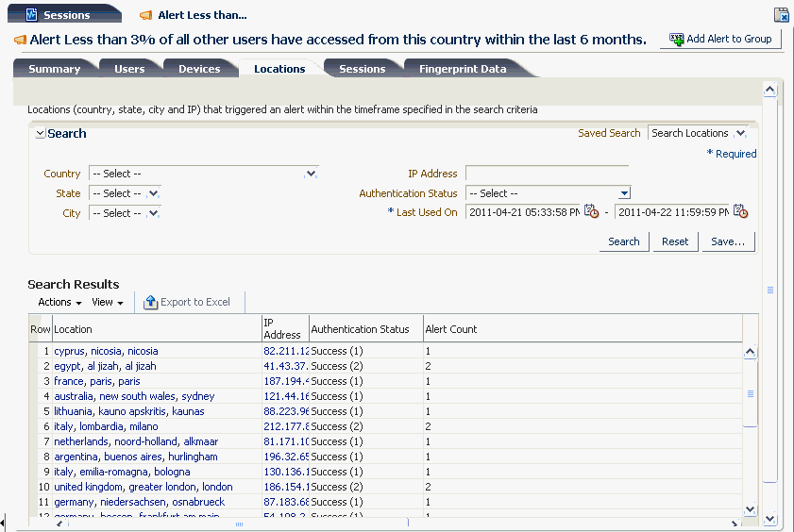
Task: Click the close tab icon at top right
Action: tap(782, 15)
